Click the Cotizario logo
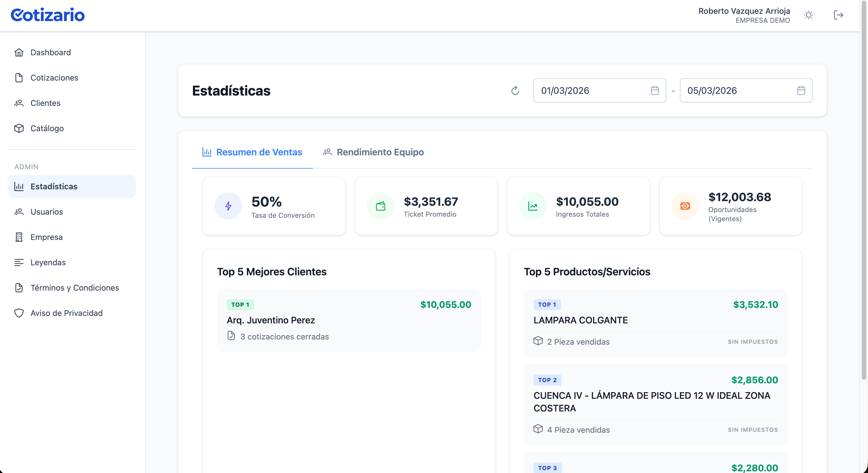 click(x=47, y=15)
